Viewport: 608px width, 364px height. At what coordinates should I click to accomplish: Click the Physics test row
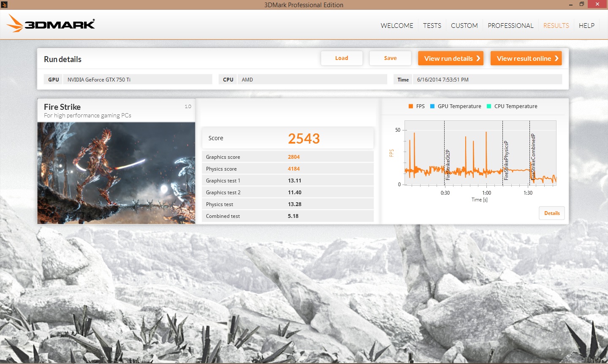click(x=288, y=204)
